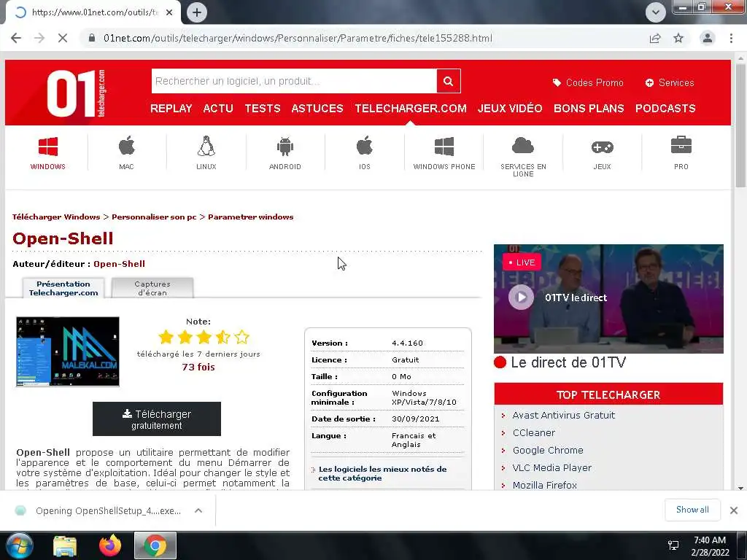Open the TESTS menu item

tap(263, 109)
